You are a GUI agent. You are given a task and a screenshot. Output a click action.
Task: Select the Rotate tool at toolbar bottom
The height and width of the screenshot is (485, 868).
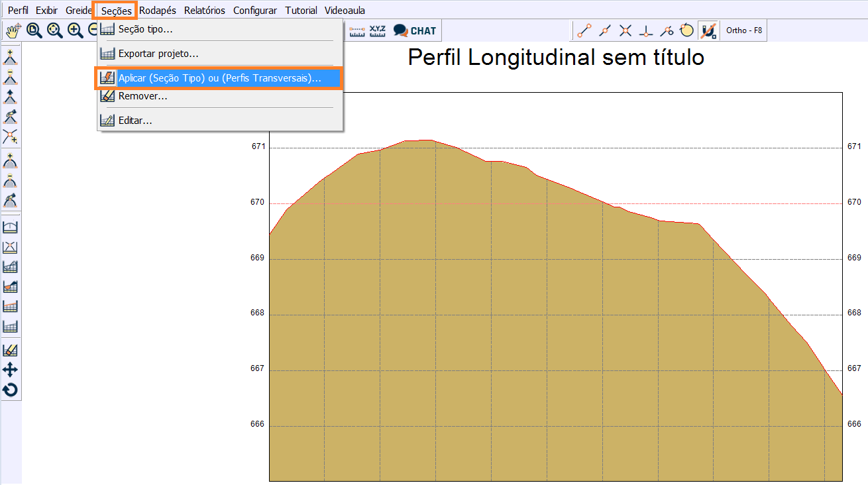pyautogui.click(x=11, y=390)
